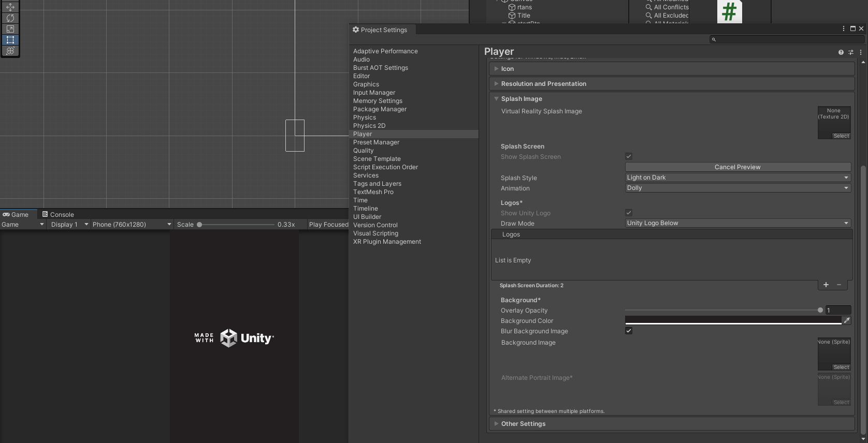Select Adaptive Performance settings category
This screenshot has height=443, width=868.
[x=385, y=51]
